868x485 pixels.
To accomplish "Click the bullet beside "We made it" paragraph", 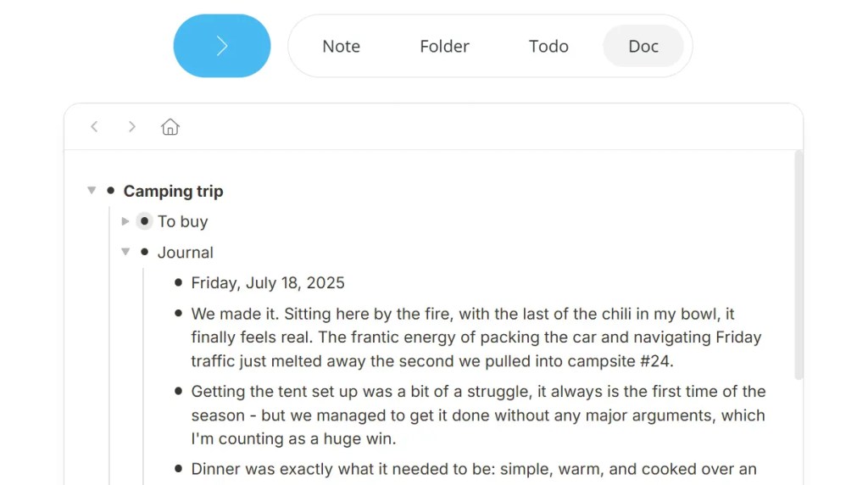I will point(178,314).
